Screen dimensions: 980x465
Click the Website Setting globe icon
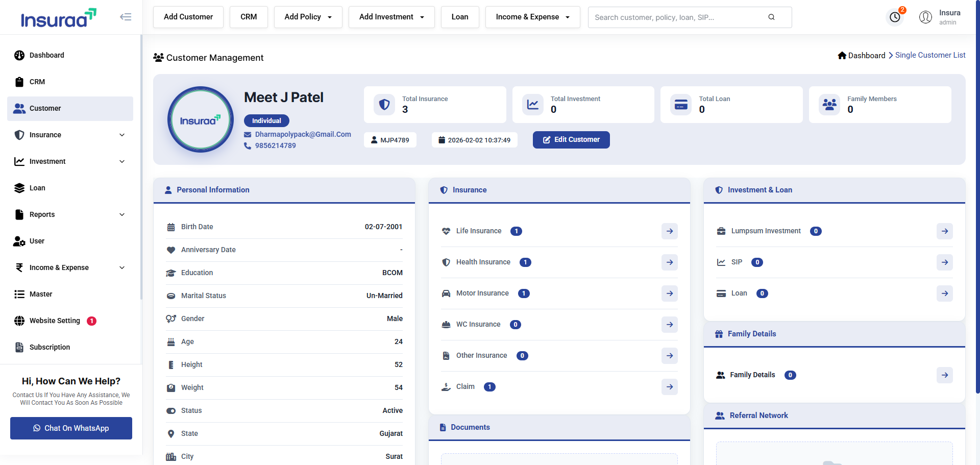tap(19, 321)
